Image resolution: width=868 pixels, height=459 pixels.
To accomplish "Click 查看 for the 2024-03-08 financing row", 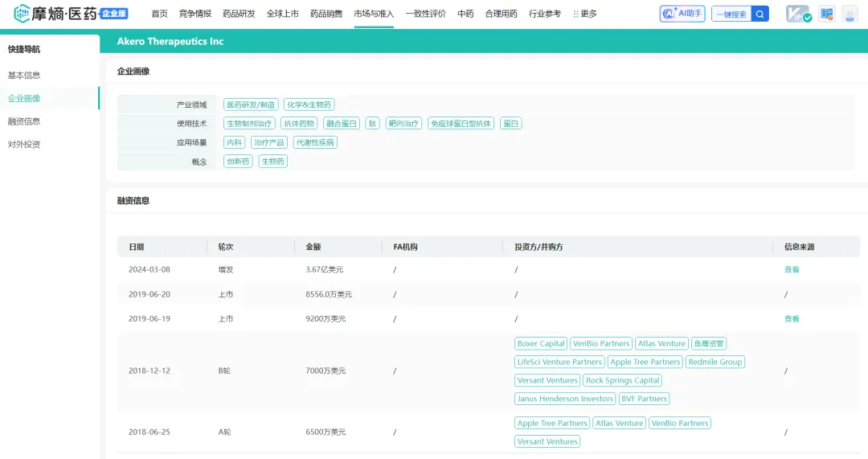I will click(x=792, y=270).
